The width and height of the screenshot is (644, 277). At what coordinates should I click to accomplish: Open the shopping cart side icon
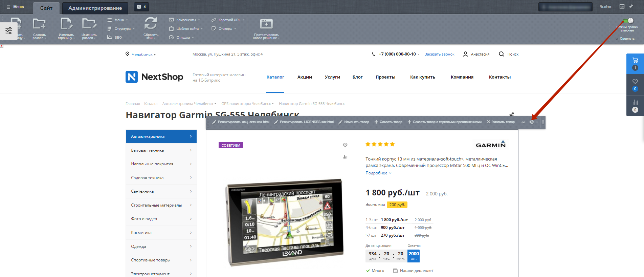635,60
